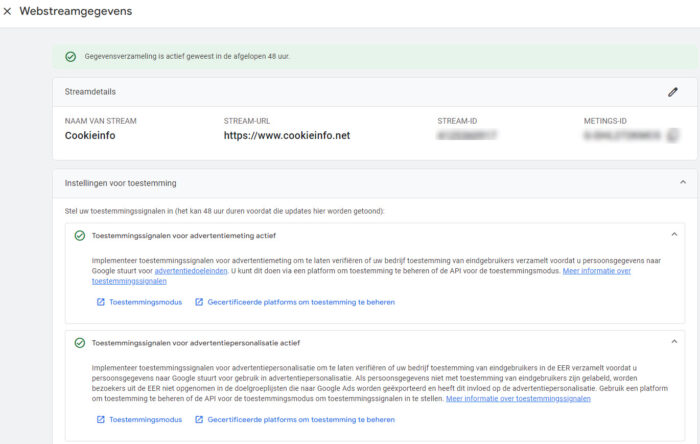700x444 pixels.
Task: Click the Streamdetails header text
Action: click(x=90, y=92)
